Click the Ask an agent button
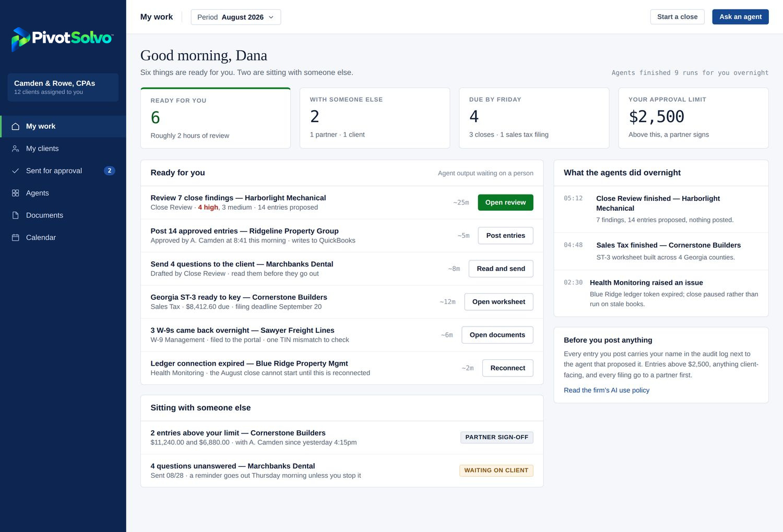Viewport: 783px width, 532px height. tap(740, 17)
